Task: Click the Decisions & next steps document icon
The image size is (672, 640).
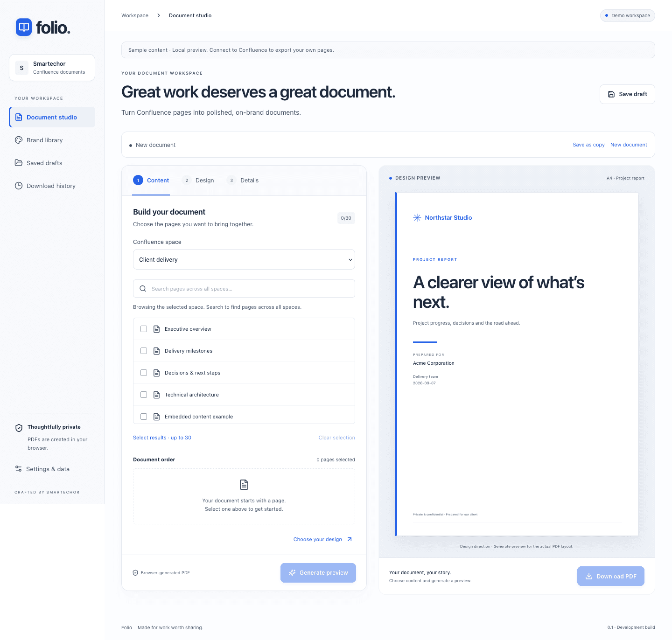Action: point(157,373)
